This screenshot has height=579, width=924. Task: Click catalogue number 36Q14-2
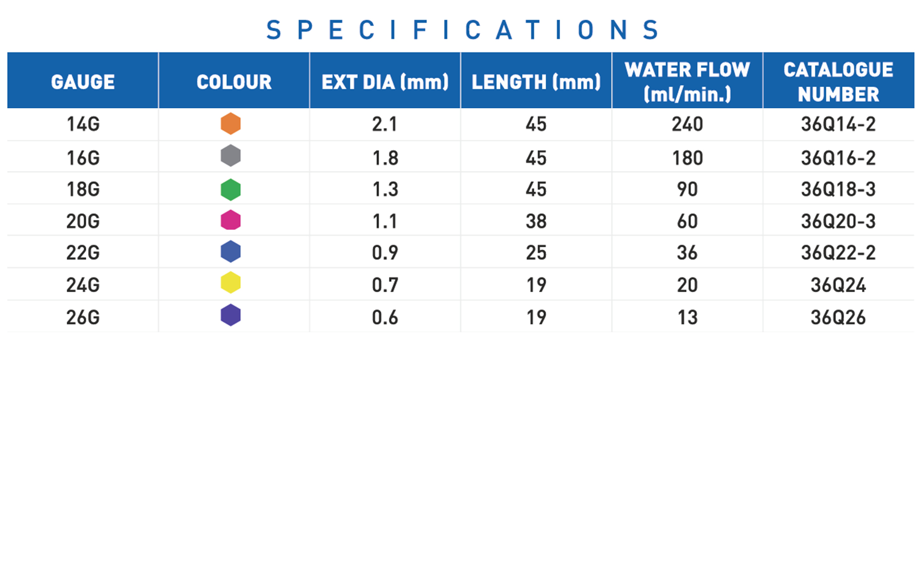[x=838, y=125]
